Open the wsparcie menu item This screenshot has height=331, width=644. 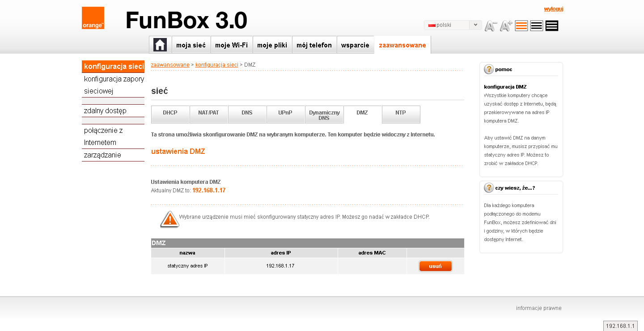(x=355, y=45)
